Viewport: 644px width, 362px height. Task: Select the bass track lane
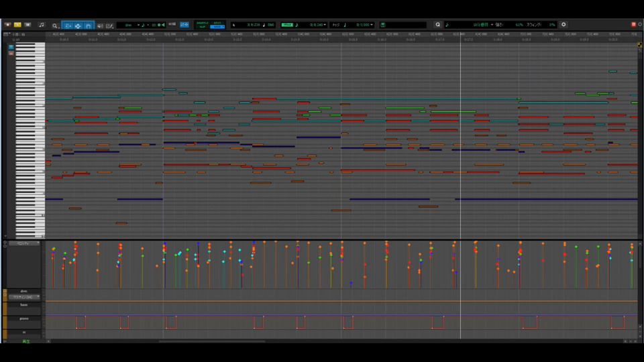coord(24,305)
